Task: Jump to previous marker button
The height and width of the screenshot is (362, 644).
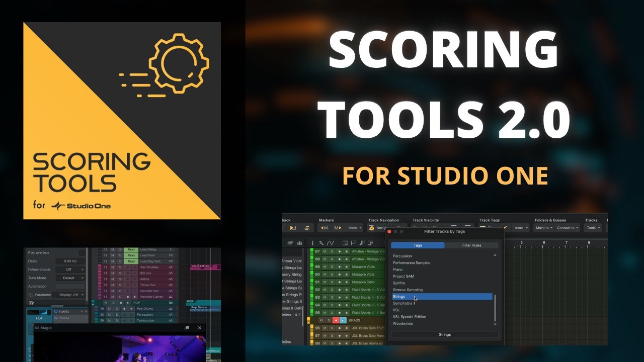Action: tap(324, 228)
